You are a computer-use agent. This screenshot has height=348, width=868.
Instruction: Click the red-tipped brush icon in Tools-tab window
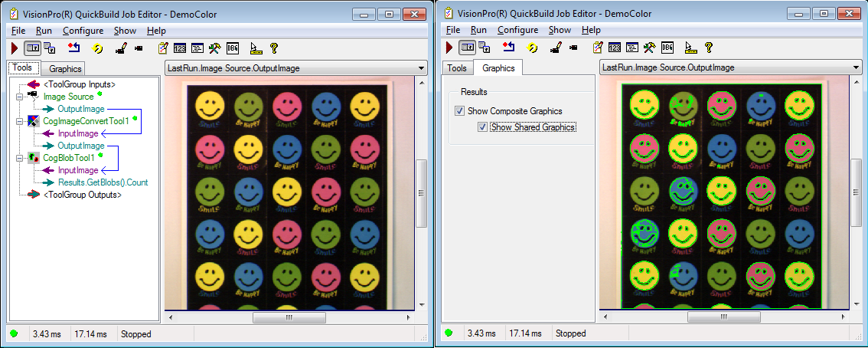tap(120, 48)
